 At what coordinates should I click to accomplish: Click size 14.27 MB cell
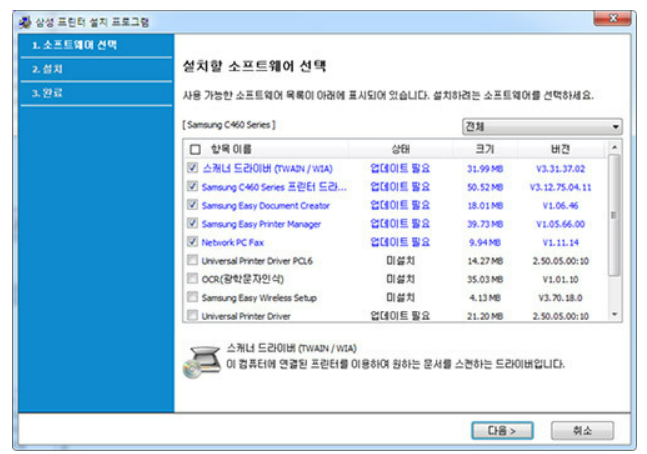[x=485, y=261]
